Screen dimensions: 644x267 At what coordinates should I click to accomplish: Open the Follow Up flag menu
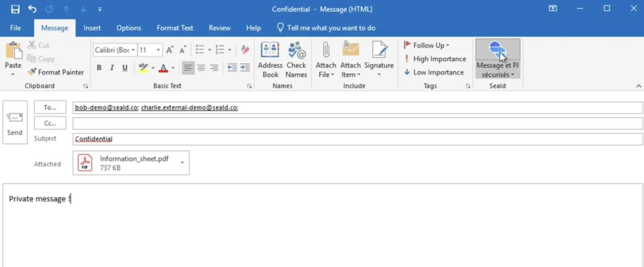pyautogui.click(x=427, y=45)
